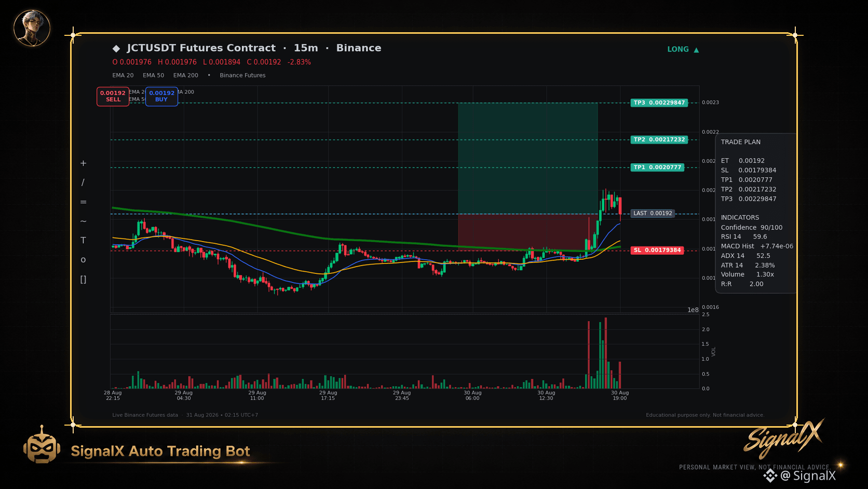The height and width of the screenshot is (489, 868).
Task: Select the tilde wave tool
Action: (x=83, y=221)
